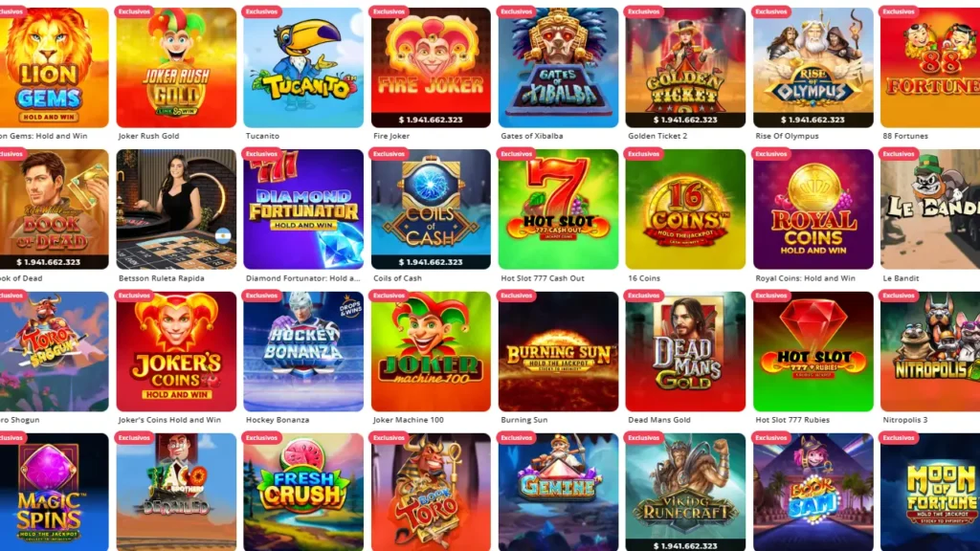Click Royal Coins: Hold and Win title
Image resolution: width=980 pixels, height=551 pixels.
[805, 278]
